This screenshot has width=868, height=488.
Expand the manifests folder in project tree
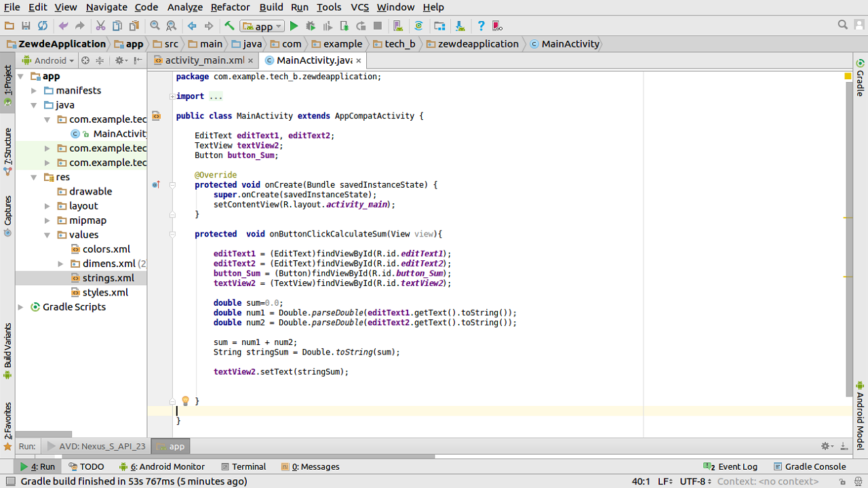35,91
